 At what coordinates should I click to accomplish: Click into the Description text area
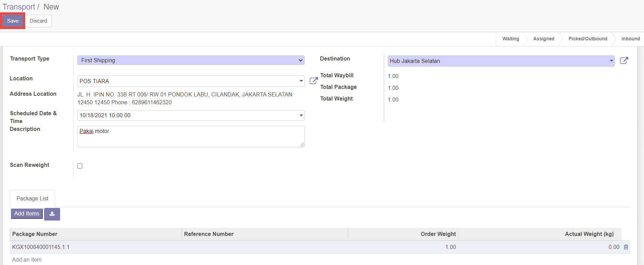191,136
